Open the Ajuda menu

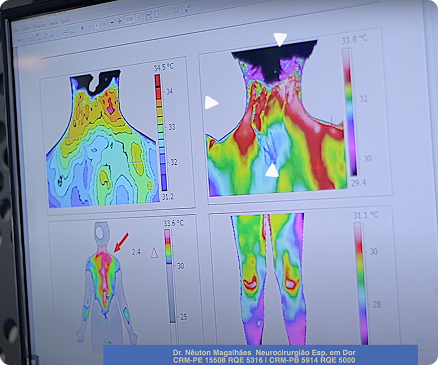click(x=65, y=21)
